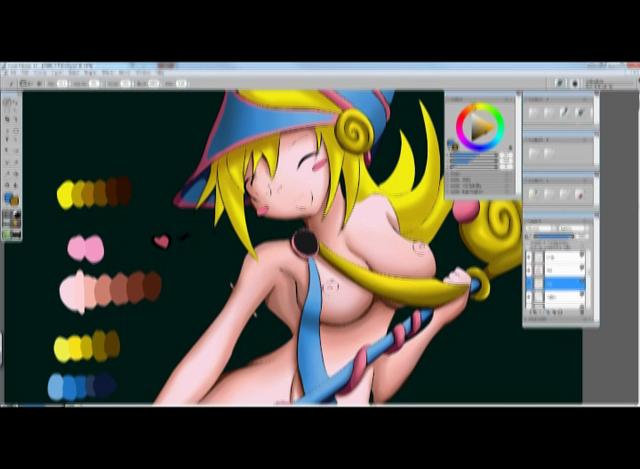Pick a shade inside the color wheel triangle
This screenshot has height=469, width=640.
tap(482, 128)
